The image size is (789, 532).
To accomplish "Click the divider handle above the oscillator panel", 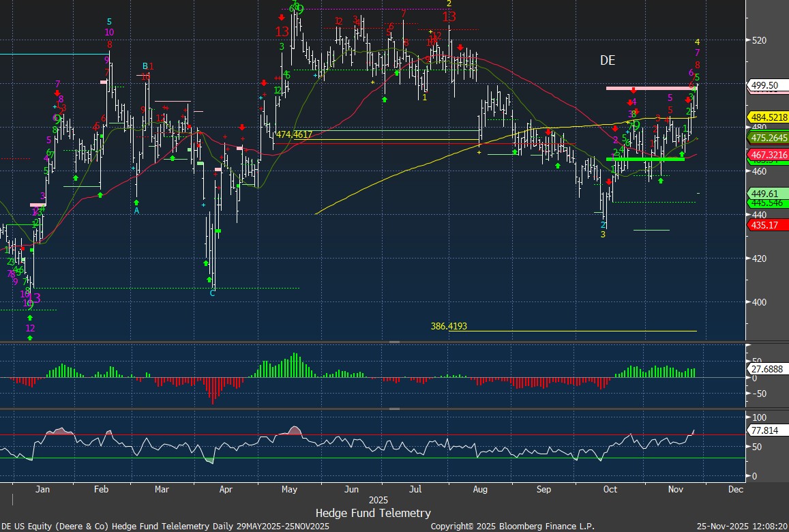I will pyautogui.click(x=394, y=409).
